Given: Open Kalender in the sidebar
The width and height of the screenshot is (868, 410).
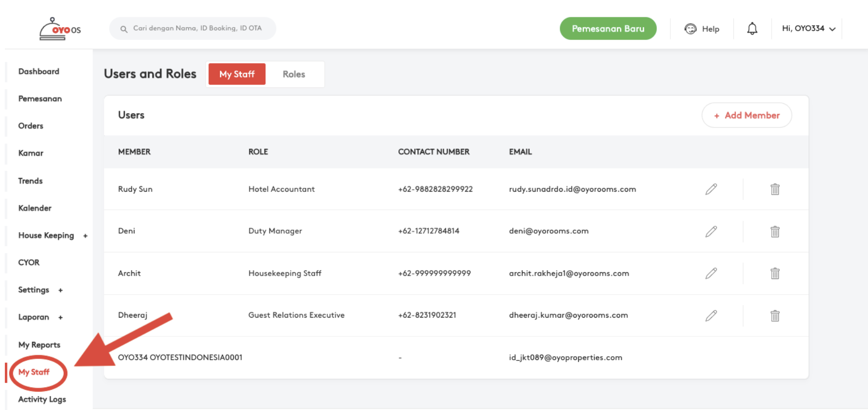Looking at the screenshot, I should [x=35, y=208].
